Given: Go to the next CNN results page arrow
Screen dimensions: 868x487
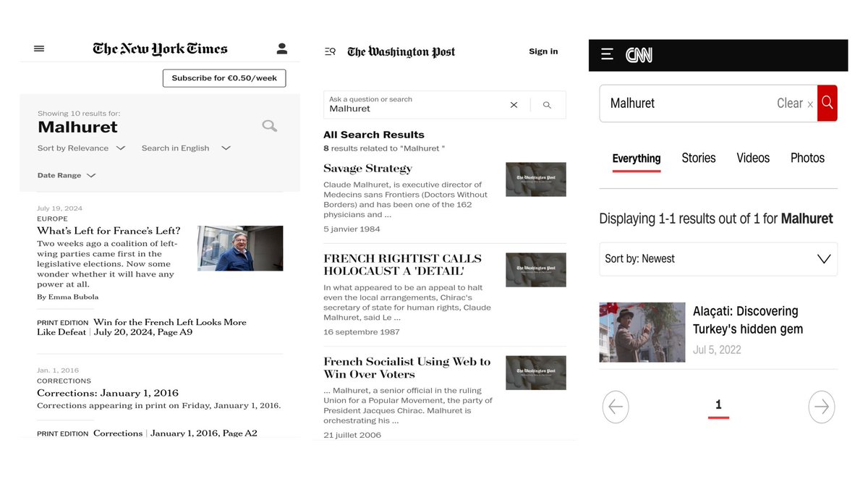Looking at the screenshot, I should click(x=822, y=407).
